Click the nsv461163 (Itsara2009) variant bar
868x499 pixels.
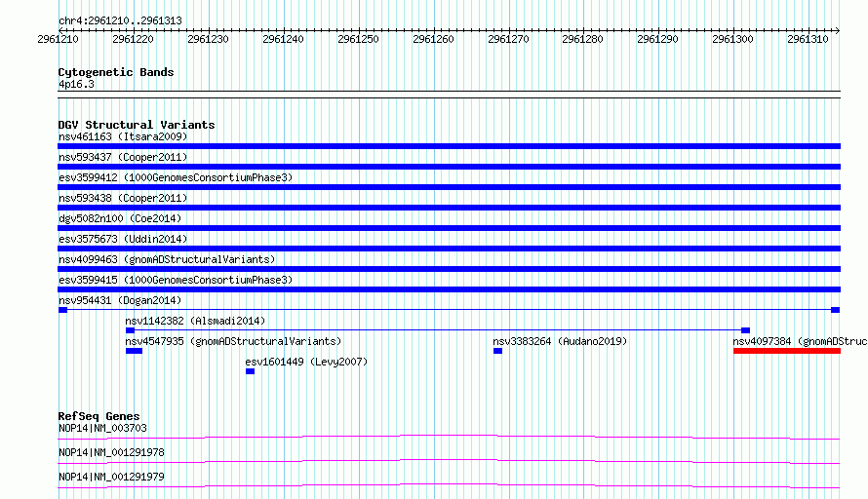coord(449,146)
